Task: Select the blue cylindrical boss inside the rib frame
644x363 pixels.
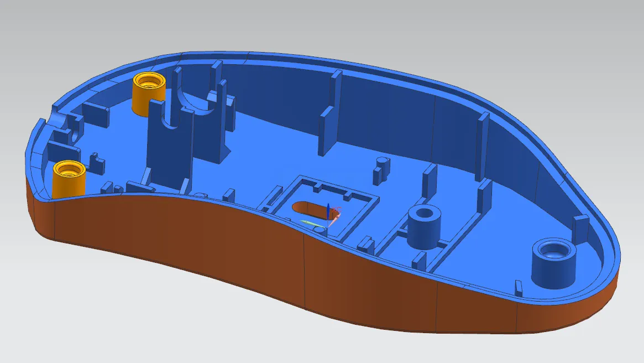Action: pos(425,226)
